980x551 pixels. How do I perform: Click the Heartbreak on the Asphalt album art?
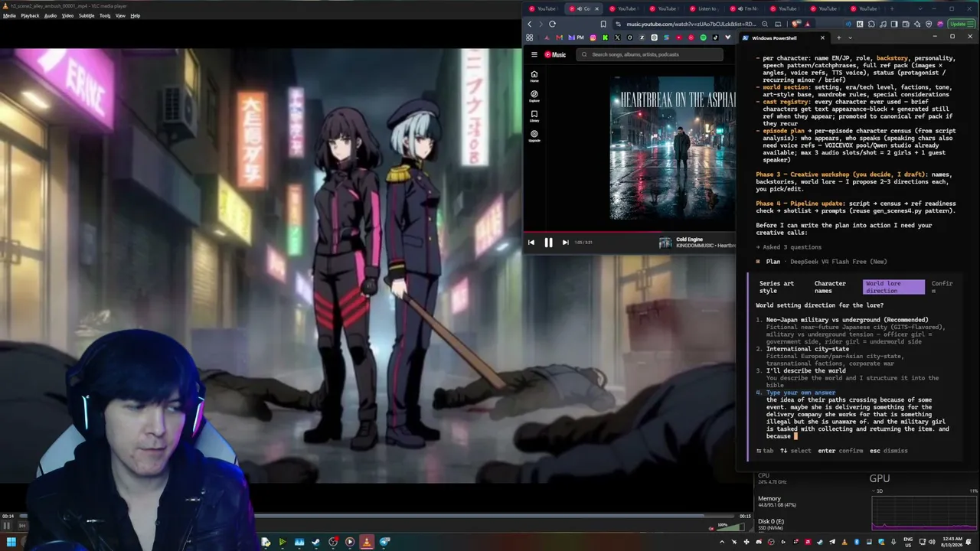pos(672,148)
